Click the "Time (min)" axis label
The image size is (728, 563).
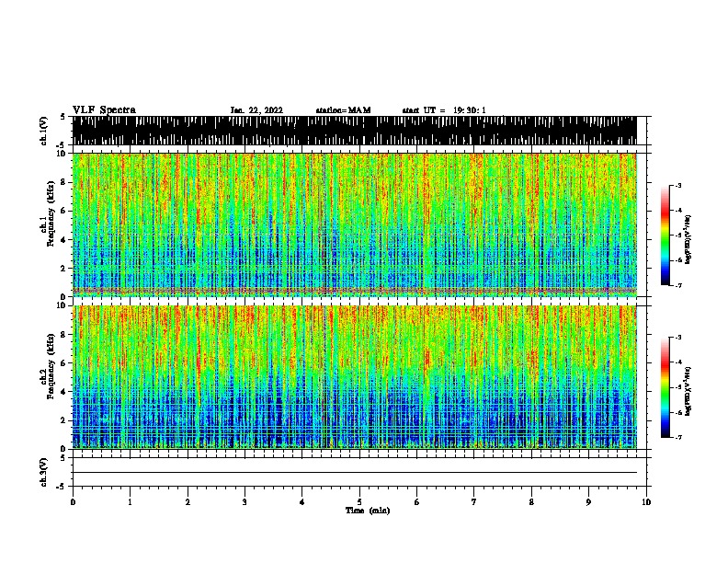[368, 511]
